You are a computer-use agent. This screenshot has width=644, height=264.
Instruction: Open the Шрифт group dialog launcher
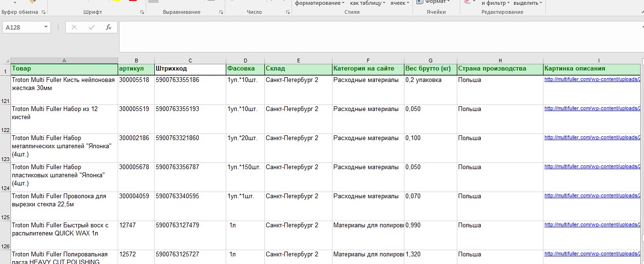point(142,12)
